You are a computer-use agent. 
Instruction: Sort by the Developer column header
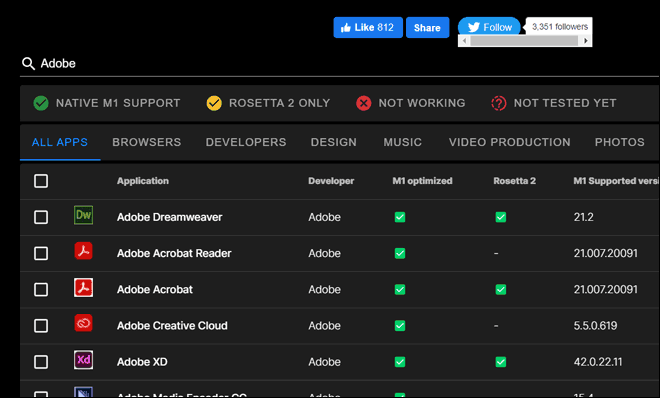(x=331, y=181)
